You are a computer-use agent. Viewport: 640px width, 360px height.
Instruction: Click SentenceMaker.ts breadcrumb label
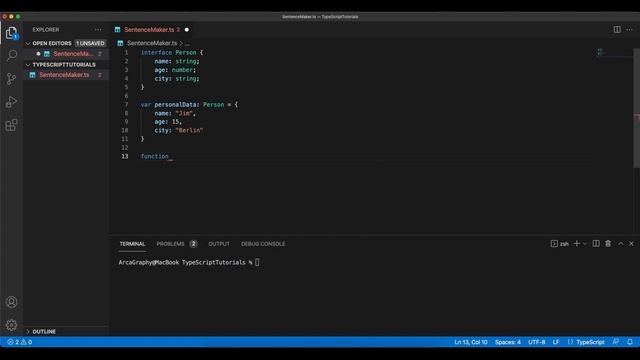point(152,43)
